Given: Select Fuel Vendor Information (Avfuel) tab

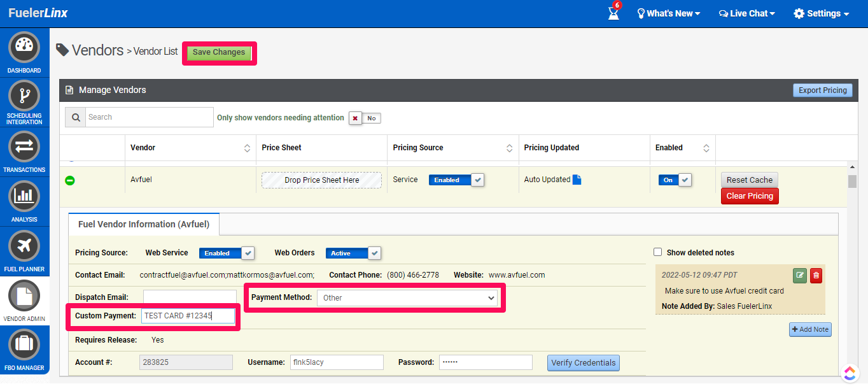Looking at the screenshot, I should click(x=144, y=224).
